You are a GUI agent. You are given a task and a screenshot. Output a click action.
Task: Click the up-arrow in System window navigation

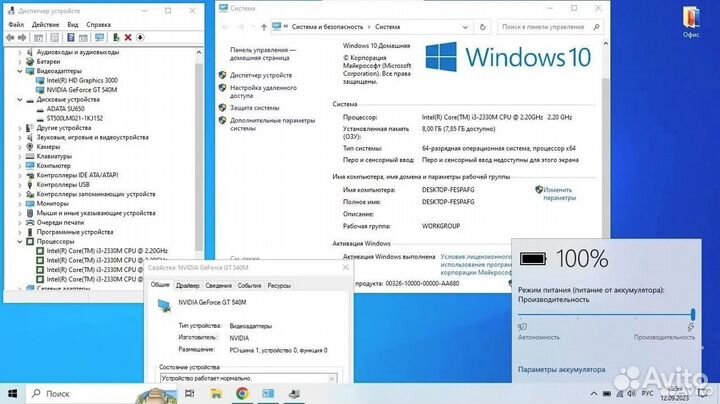tap(264, 27)
